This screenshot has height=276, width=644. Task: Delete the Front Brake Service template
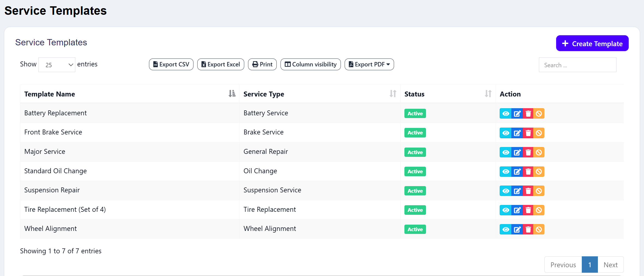click(x=528, y=133)
